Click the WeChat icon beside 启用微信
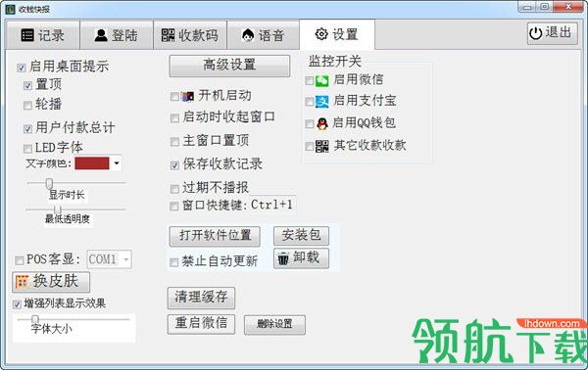The width and height of the screenshot is (588, 370). (x=321, y=80)
